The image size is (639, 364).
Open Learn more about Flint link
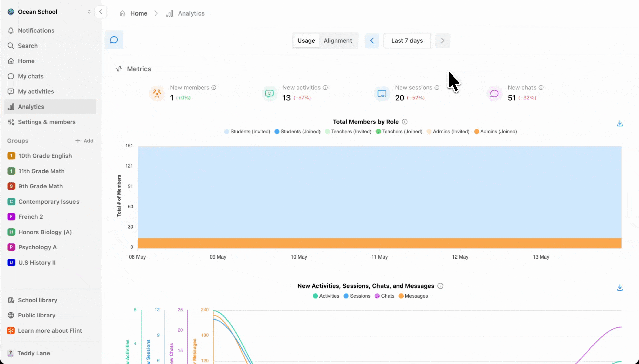(50, 331)
